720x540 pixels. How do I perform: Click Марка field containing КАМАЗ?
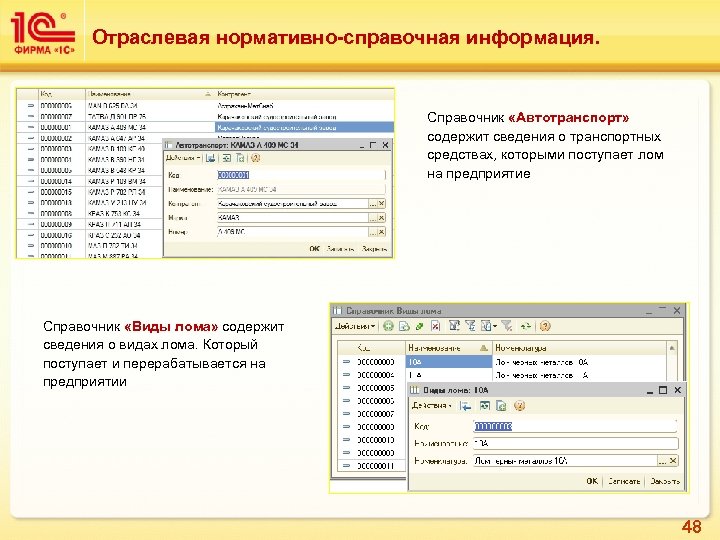point(292,218)
